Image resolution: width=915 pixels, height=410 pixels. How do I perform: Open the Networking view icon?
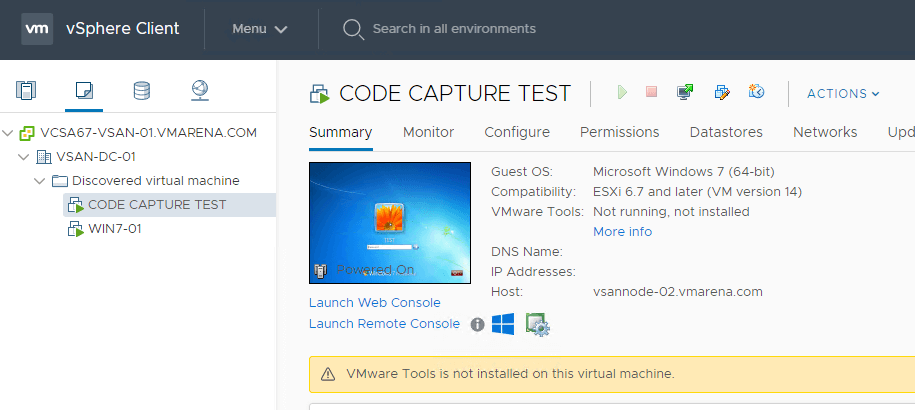(x=200, y=90)
